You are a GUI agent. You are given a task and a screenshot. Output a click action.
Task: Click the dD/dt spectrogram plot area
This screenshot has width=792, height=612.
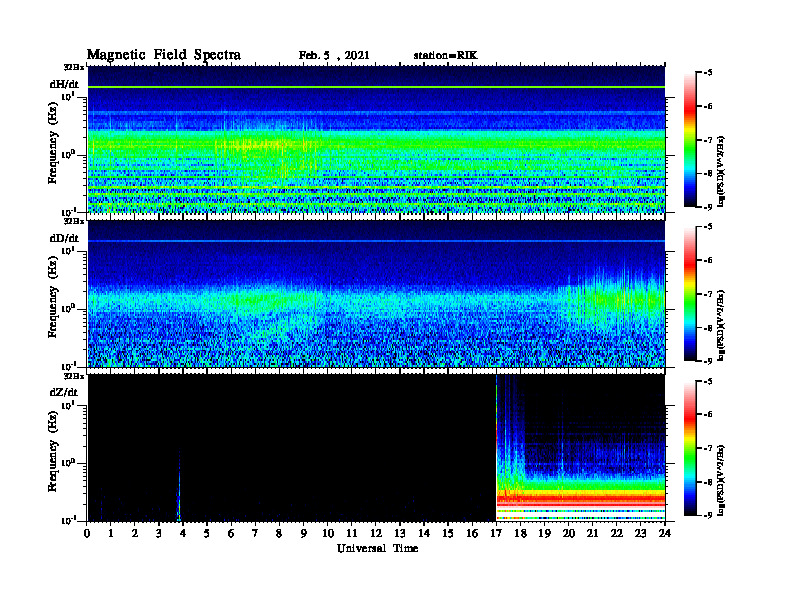376,293
